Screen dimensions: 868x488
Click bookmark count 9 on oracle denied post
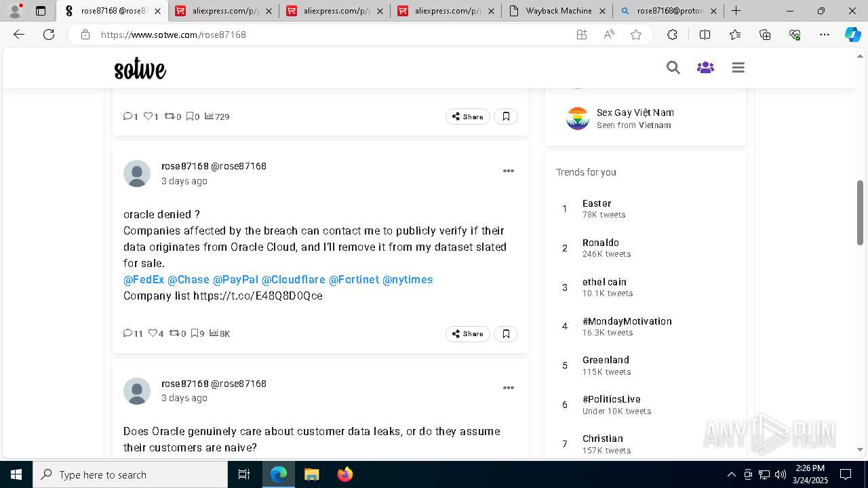point(198,333)
